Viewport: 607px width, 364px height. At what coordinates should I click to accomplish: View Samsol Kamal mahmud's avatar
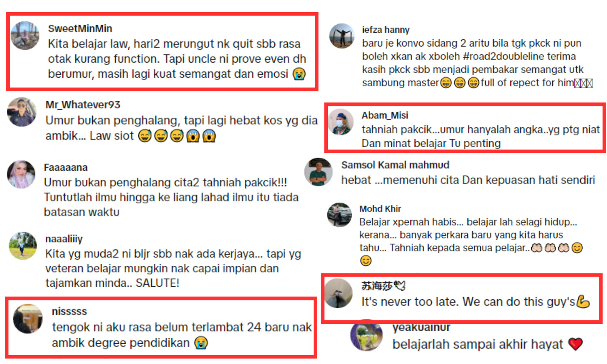[318, 172]
